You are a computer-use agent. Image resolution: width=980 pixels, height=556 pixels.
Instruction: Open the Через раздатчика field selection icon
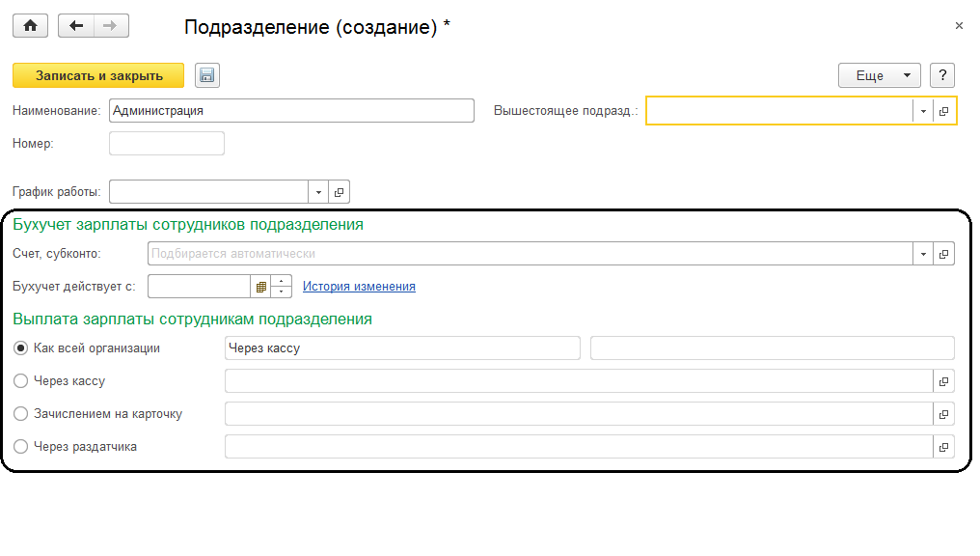click(944, 447)
